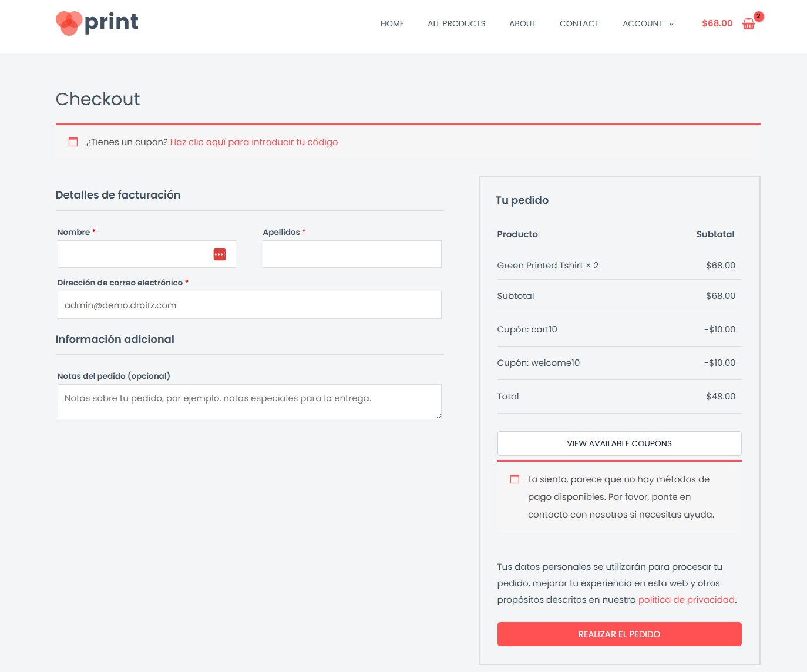Click the error icon beside the payment warning

pyautogui.click(x=515, y=479)
